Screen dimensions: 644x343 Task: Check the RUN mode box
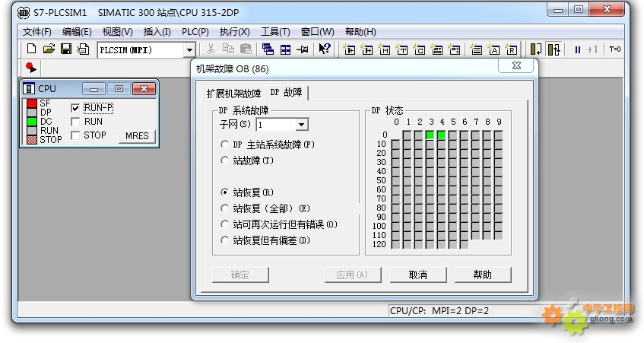(75, 122)
